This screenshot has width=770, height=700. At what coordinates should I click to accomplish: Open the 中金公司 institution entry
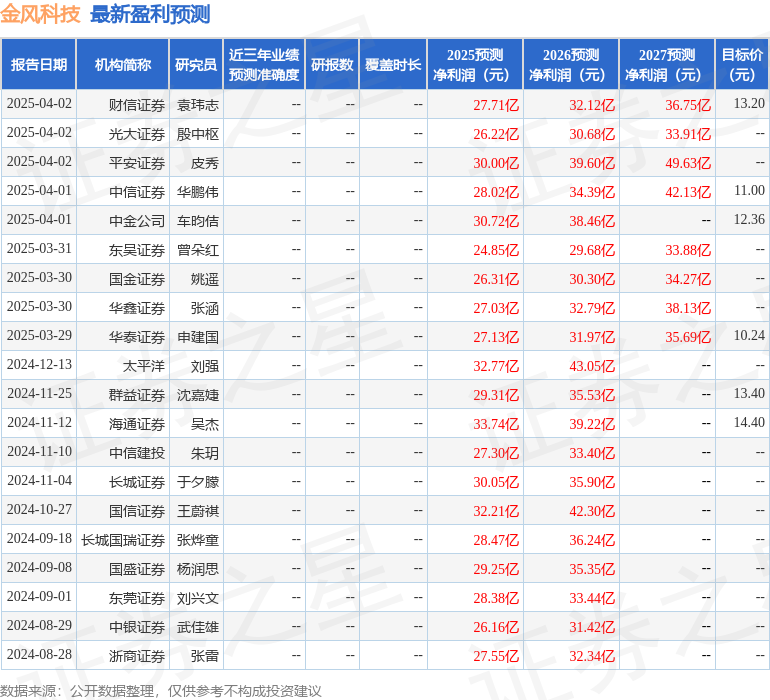(x=137, y=220)
